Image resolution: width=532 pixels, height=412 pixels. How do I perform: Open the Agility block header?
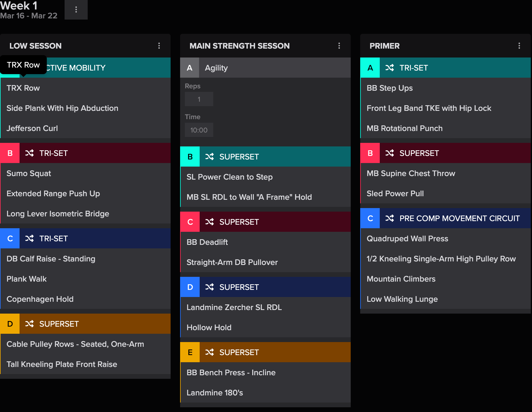265,68
